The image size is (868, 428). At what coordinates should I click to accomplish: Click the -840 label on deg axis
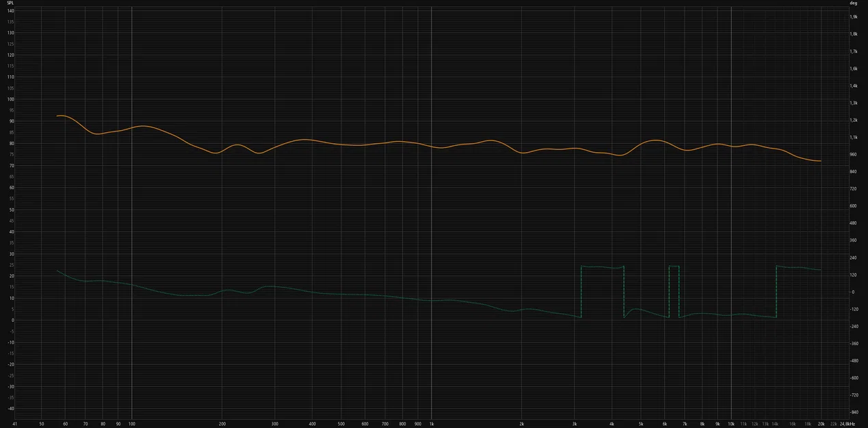[x=854, y=412]
